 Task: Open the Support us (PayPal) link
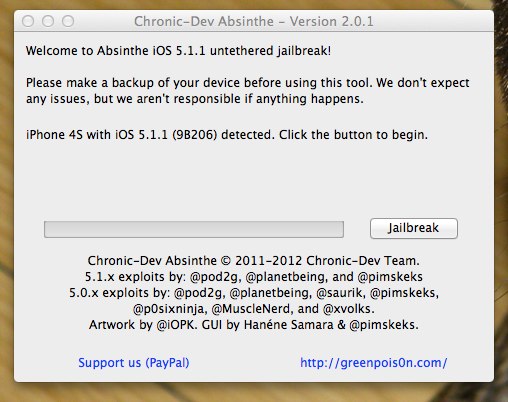(x=134, y=363)
